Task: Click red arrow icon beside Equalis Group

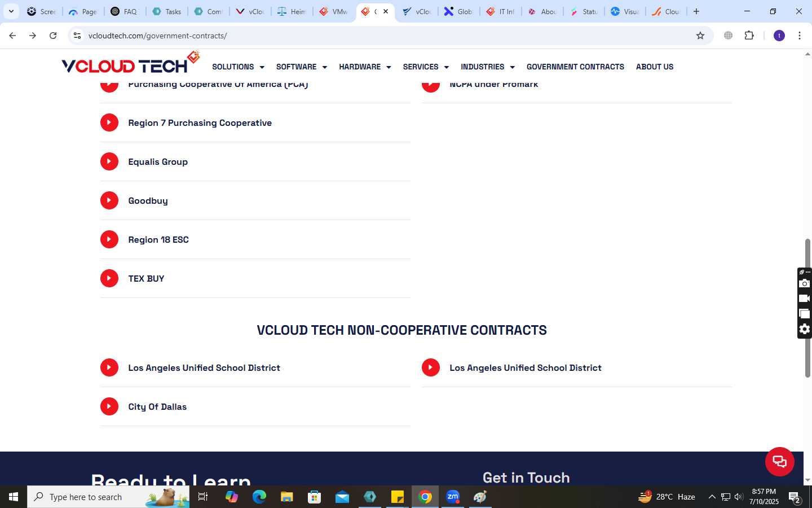Action: click(x=109, y=161)
